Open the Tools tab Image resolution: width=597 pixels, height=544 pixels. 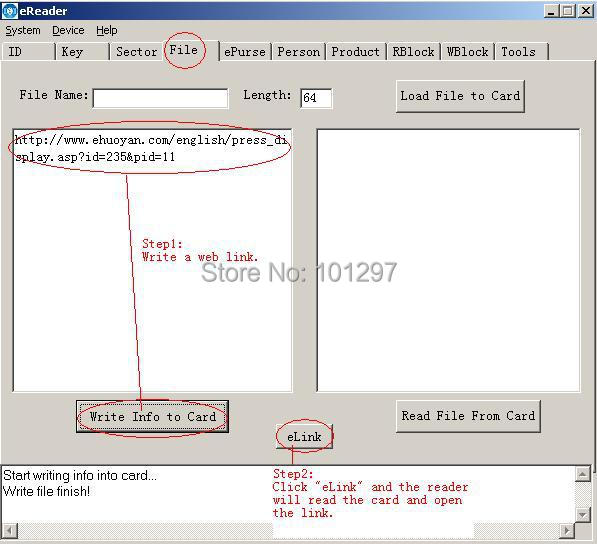point(522,52)
